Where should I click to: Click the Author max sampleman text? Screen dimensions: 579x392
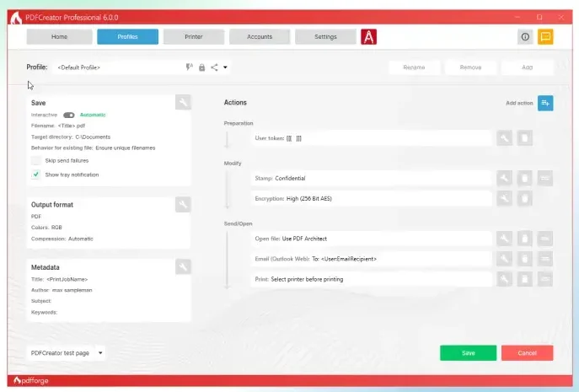point(62,290)
